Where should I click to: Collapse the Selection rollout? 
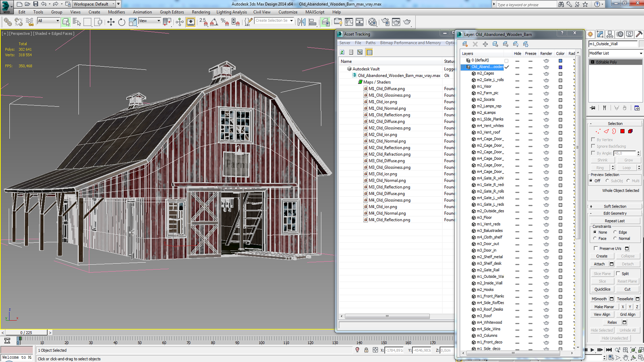click(x=615, y=123)
